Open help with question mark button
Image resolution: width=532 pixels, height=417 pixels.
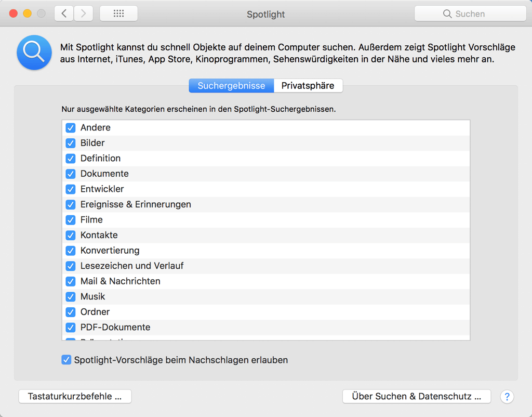click(x=507, y=396)
